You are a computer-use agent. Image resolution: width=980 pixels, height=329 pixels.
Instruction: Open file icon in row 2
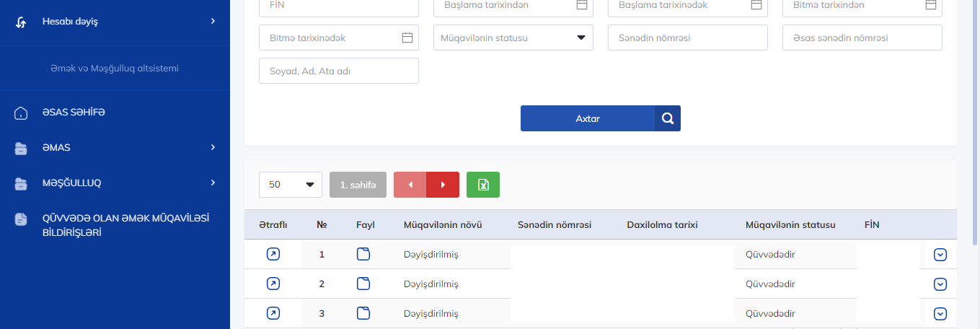363,284
